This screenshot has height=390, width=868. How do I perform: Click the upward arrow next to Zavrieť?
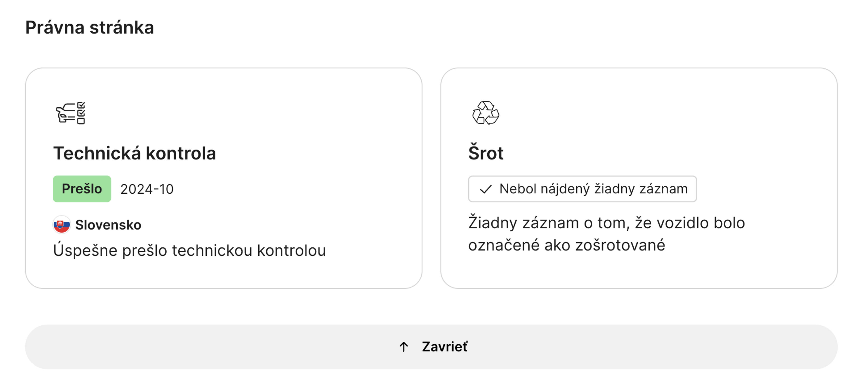pyautogui.click(x=404, y=347)
